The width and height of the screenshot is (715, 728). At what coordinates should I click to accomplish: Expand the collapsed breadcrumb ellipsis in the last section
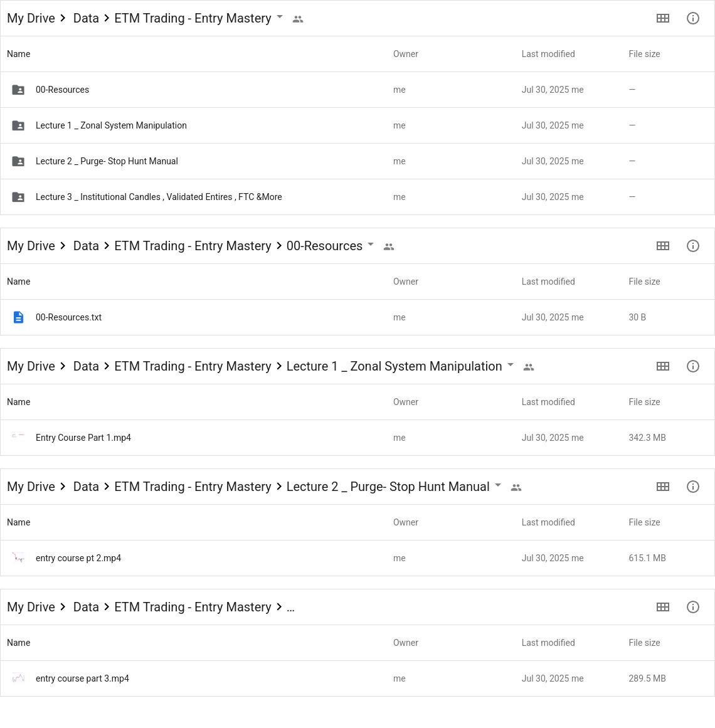(290, 608)
